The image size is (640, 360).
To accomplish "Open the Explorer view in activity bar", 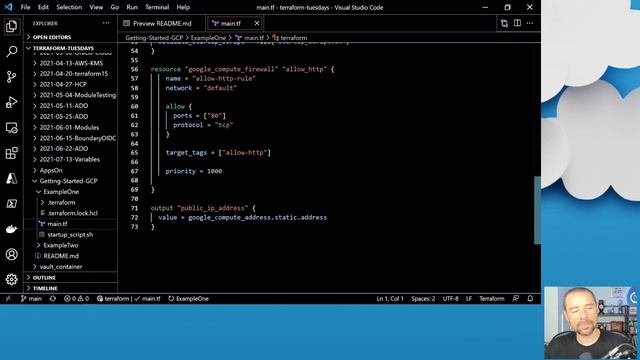I will [x=11, y=26].
